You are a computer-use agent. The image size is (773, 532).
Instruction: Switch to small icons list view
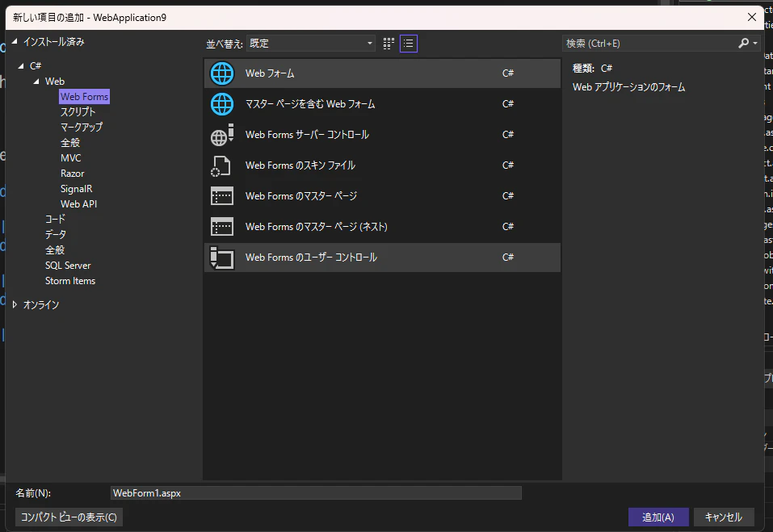[409, 44]
